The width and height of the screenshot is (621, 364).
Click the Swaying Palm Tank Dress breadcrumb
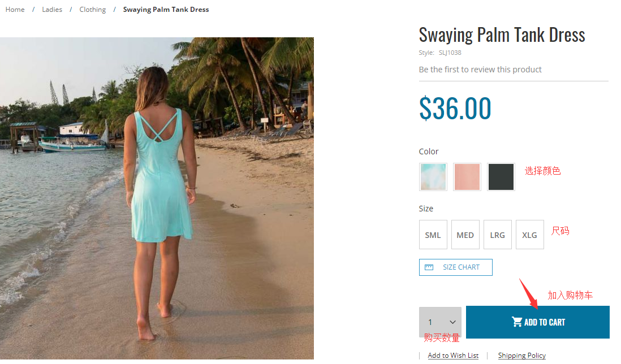click(x=166, y=10)
